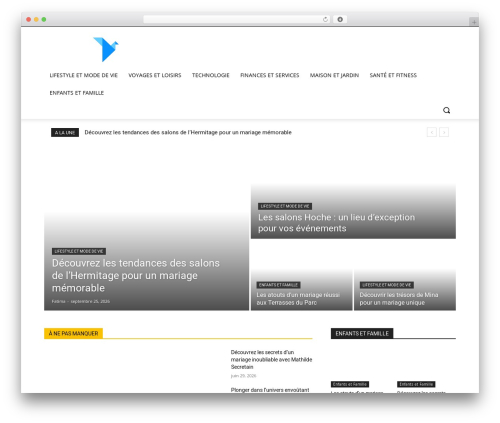Click left Enfants et Famille sidebar tag
Image resolution: width=500 pixels, height=423 pixels.
click(x=350, y=384)
